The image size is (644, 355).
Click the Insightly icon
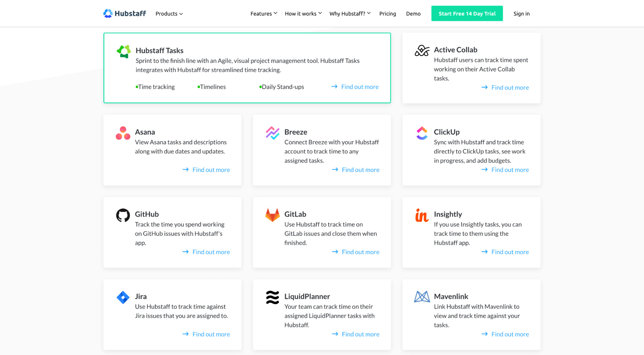421,215
